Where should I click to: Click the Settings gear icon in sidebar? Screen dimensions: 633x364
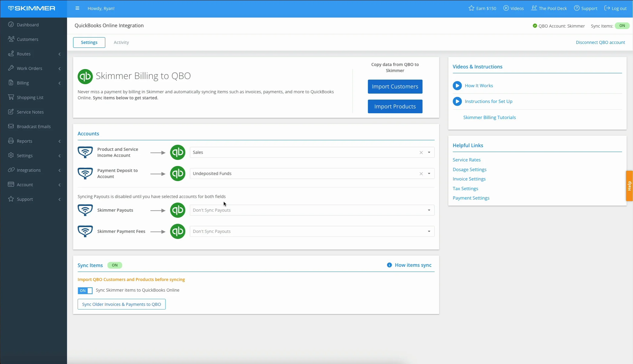coord(11,155)
